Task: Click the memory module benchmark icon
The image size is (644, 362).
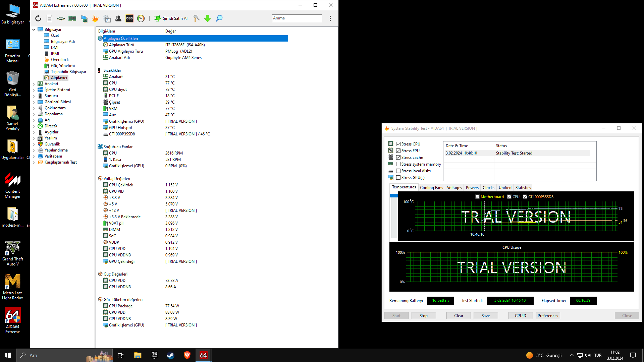Action: 72,18
